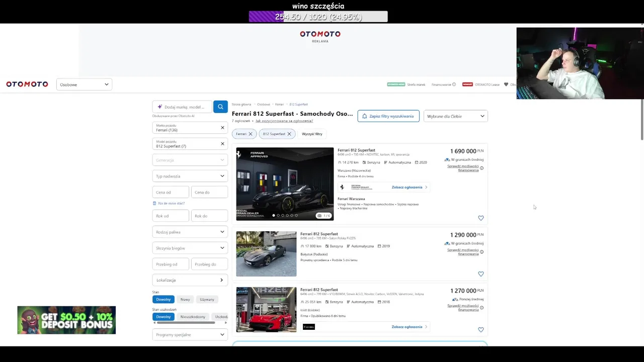Click Wyczyść filtry button
644x362 pixels.
pos(312,134)
